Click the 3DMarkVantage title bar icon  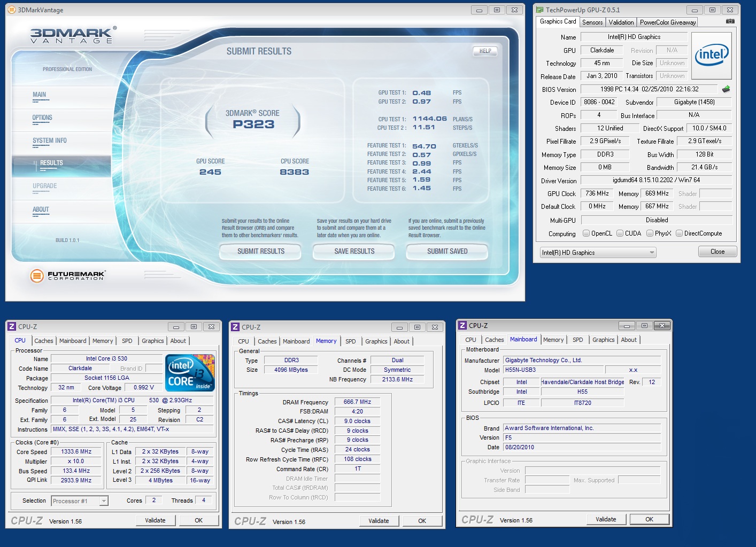[11, 10]
